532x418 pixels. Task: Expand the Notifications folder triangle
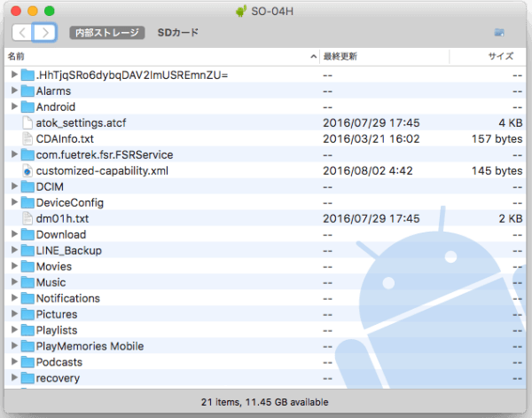14,298
